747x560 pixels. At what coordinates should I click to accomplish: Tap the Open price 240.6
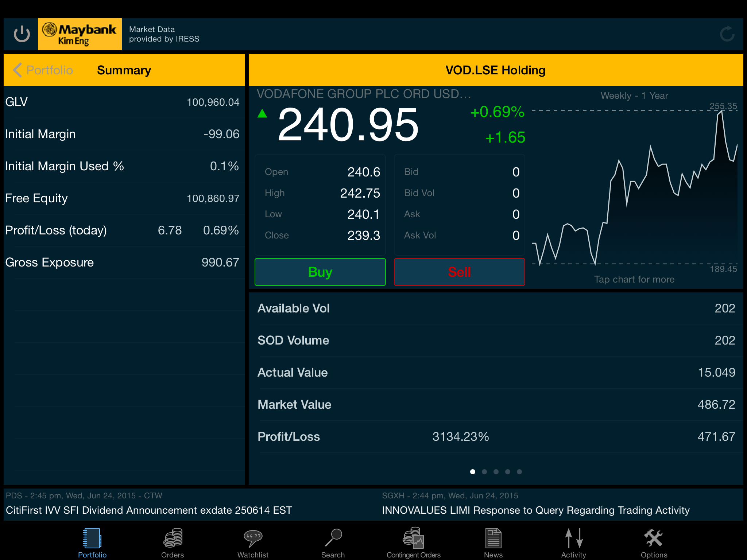click(x=364, y=172)
